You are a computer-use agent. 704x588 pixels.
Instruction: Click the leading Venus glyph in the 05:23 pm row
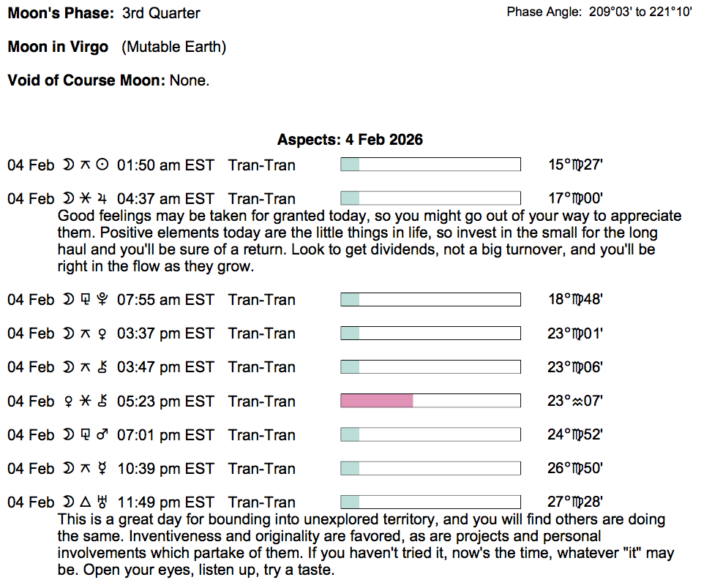click(x=67, y=402)
